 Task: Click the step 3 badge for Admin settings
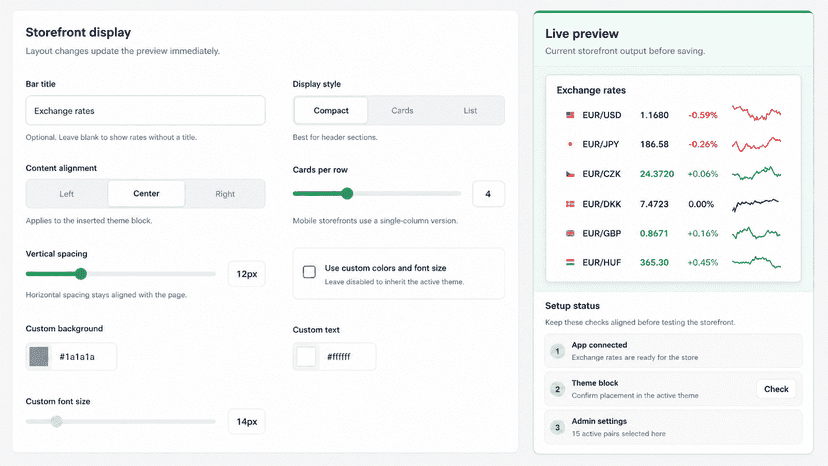[x=557, y=427]
